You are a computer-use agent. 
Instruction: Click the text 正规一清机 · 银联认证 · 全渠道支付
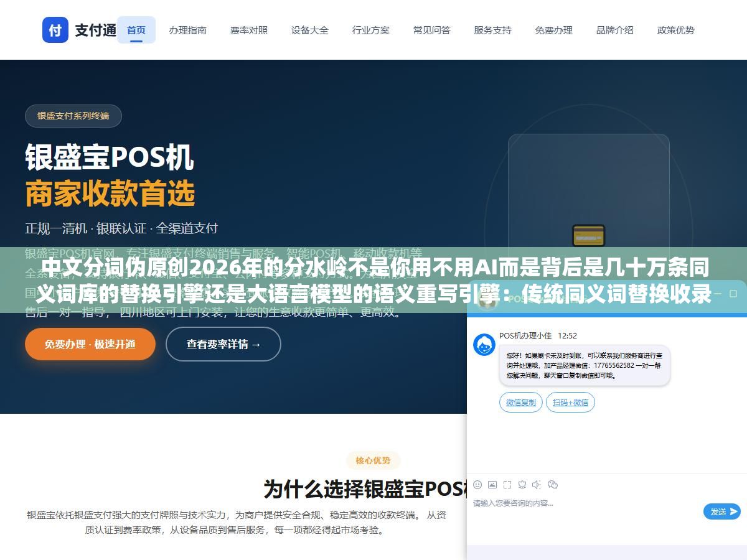(121, 228)
